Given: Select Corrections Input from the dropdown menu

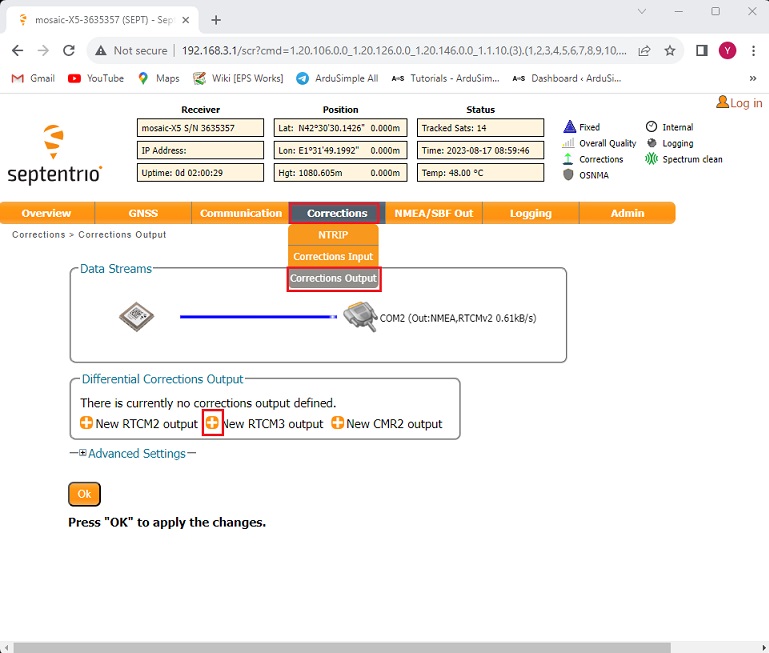Looking at the screenshot, I should point(333,257).
